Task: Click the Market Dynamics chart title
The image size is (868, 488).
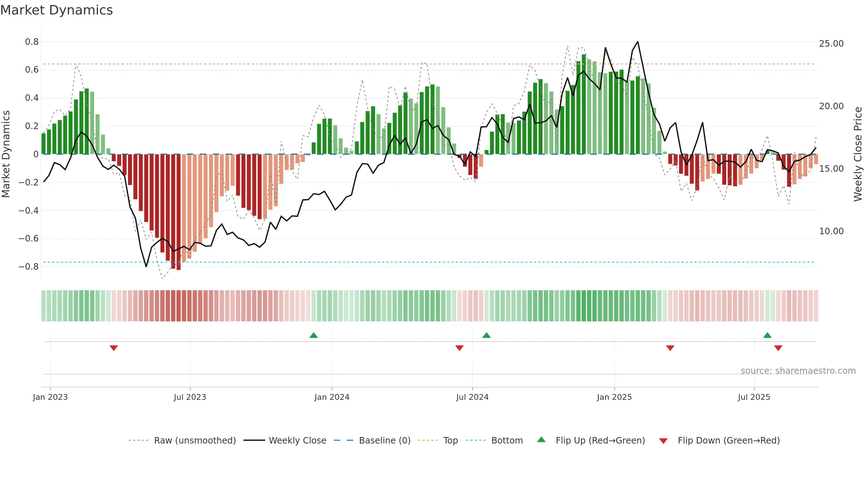Action: click(x=56, y=10)
